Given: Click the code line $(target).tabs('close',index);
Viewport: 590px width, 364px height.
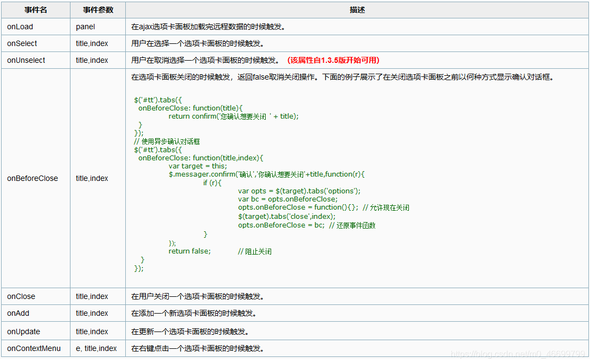Looking at the screenshot, I should click(287, 217).
